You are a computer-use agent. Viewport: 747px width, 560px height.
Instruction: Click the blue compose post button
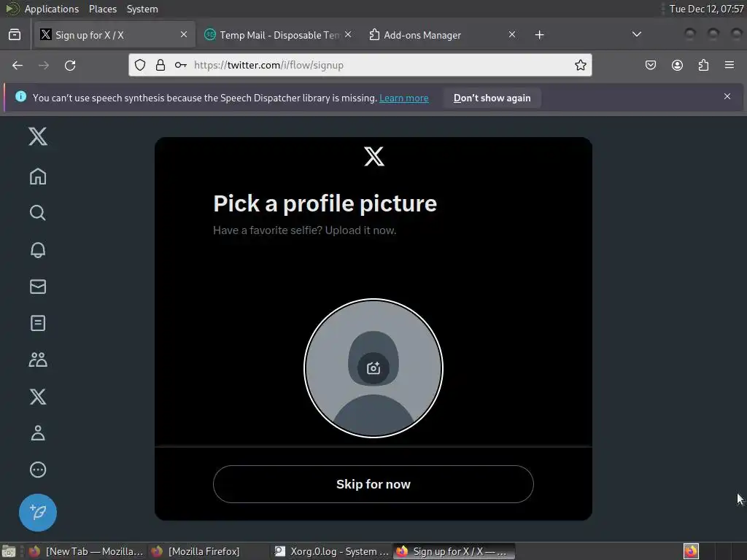[x=38, y=513]
